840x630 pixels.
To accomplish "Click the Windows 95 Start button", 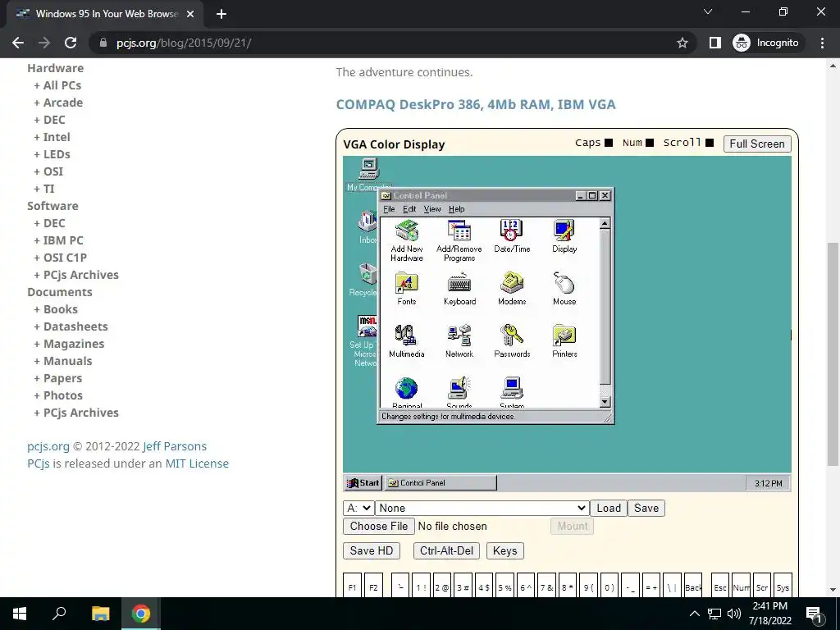I will click(363, 482).
